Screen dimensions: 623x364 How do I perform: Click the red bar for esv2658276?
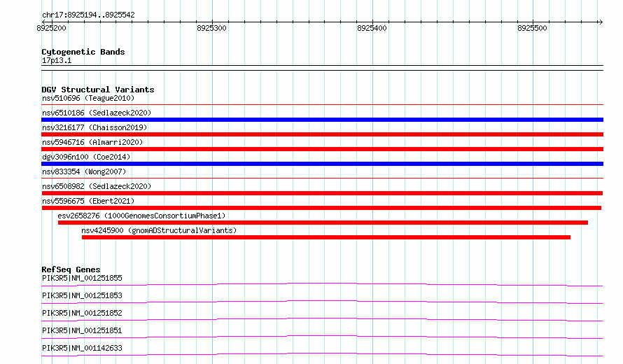pos(323,223)
